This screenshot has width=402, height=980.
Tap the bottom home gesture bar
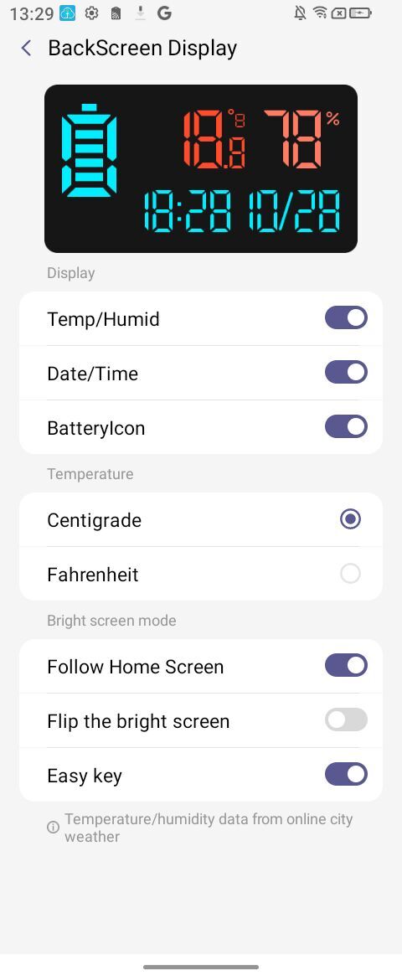click(x=201, y=967)
